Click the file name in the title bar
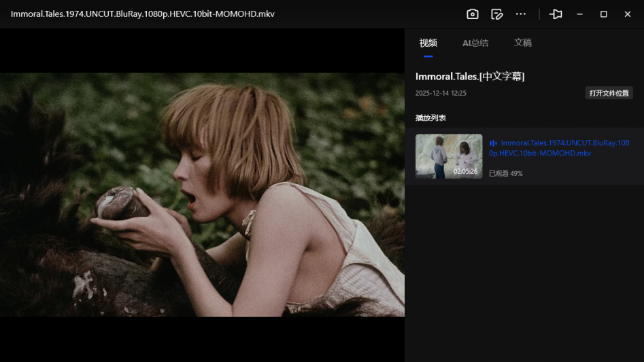644x362 pixels. click(143, 14)
